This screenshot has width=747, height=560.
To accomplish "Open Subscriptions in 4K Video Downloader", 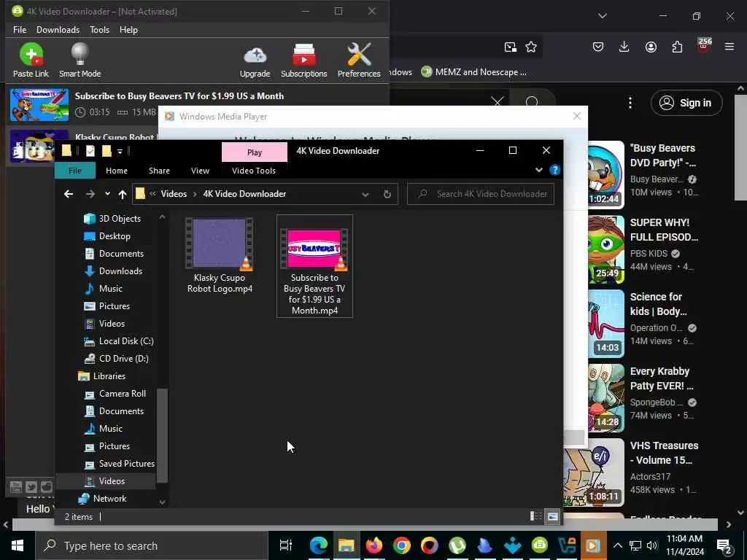I will click(x=303, y=61).
